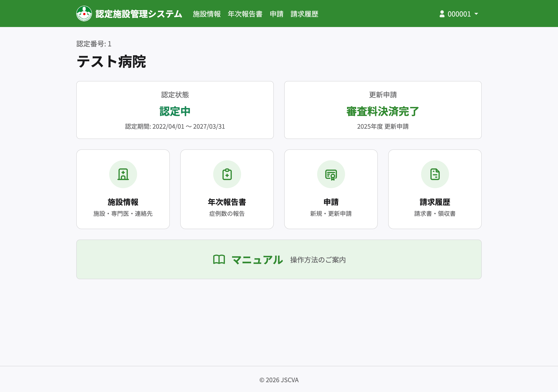This screenshot has height=392, width=558.
Task: Click the JSCVA logo in header
Action: click(84, 14)
